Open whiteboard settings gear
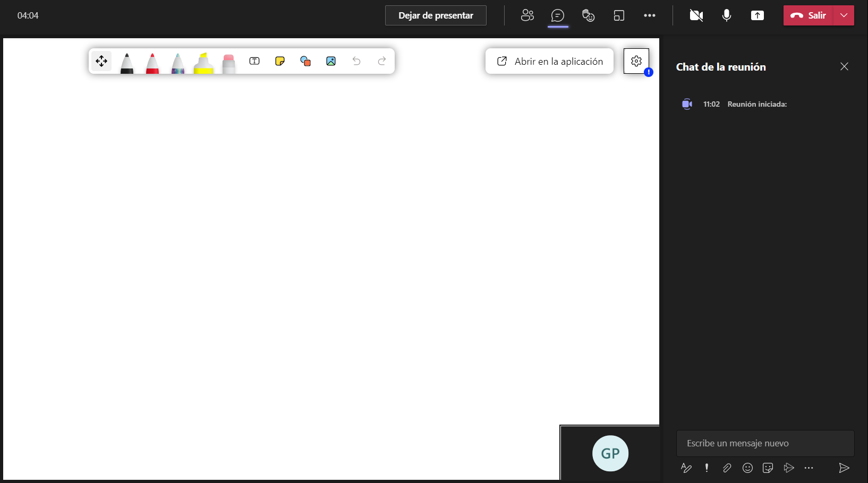The image size is (868, 483). click(636, 61)
